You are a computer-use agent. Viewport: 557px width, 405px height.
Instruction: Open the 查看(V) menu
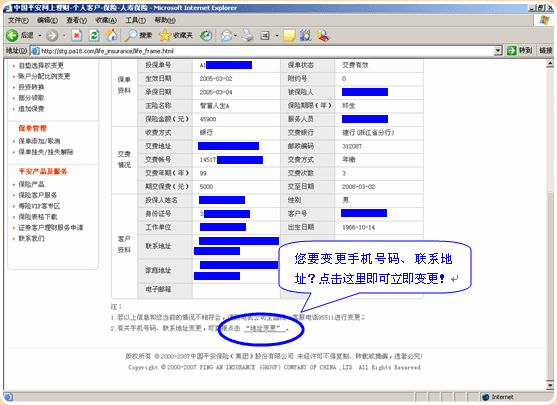[x=76, y=20]
